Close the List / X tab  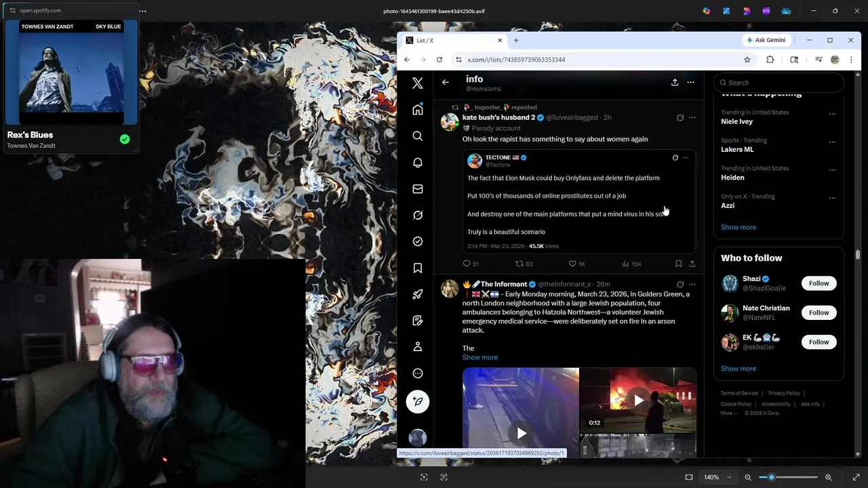[x=500, y=40]
